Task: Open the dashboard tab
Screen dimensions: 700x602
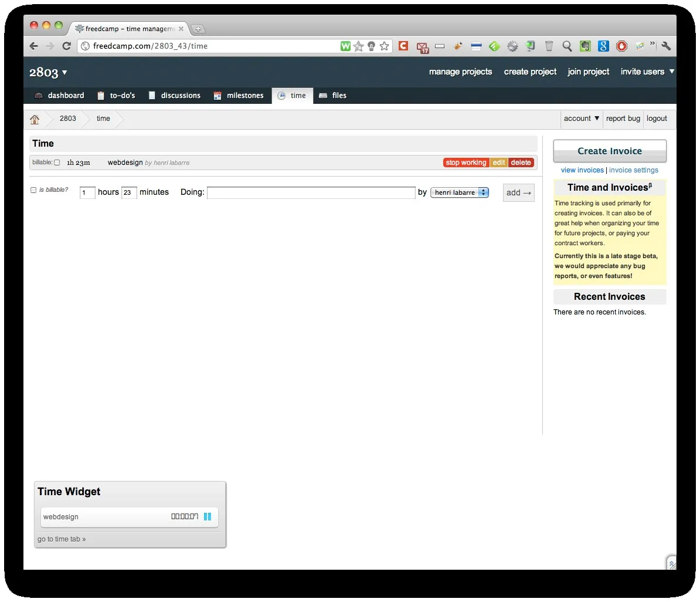Action: point(59,96)
